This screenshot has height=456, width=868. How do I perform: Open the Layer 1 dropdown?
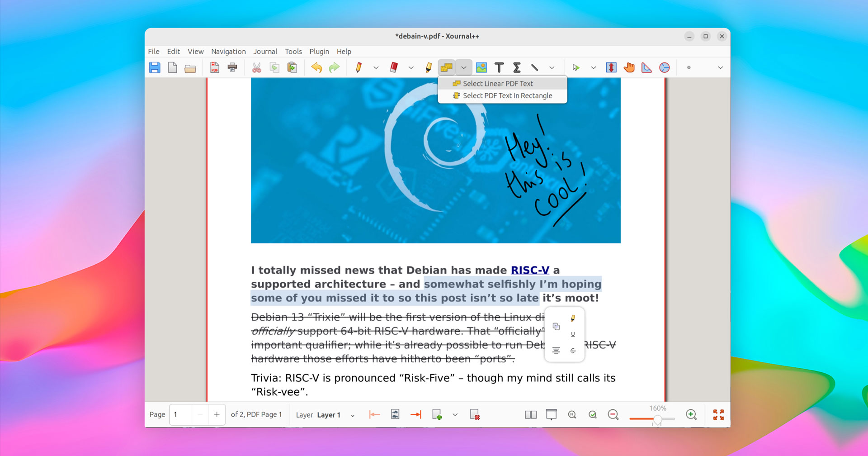click(x=336, y=415)
